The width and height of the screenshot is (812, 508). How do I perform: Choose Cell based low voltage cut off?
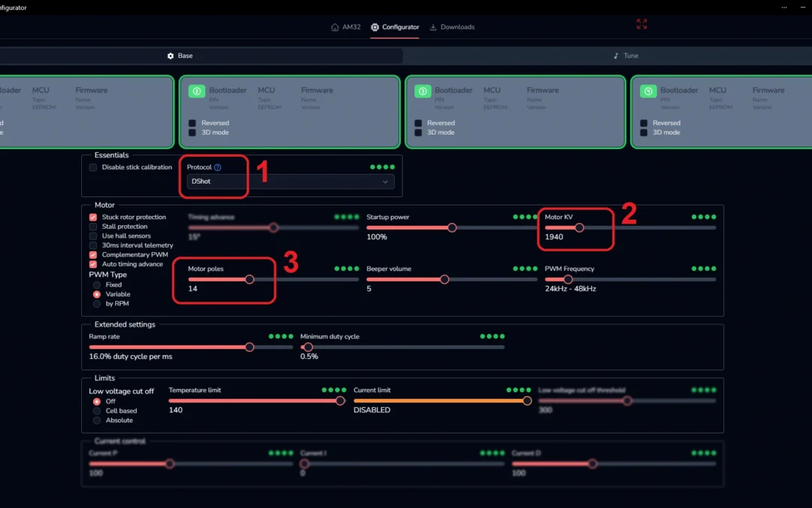96,411
